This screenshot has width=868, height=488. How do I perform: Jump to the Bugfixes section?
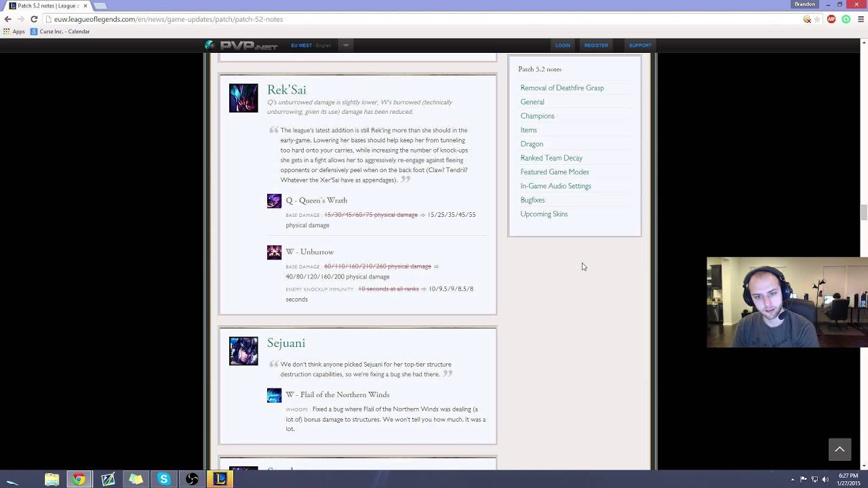click(532, 200)
